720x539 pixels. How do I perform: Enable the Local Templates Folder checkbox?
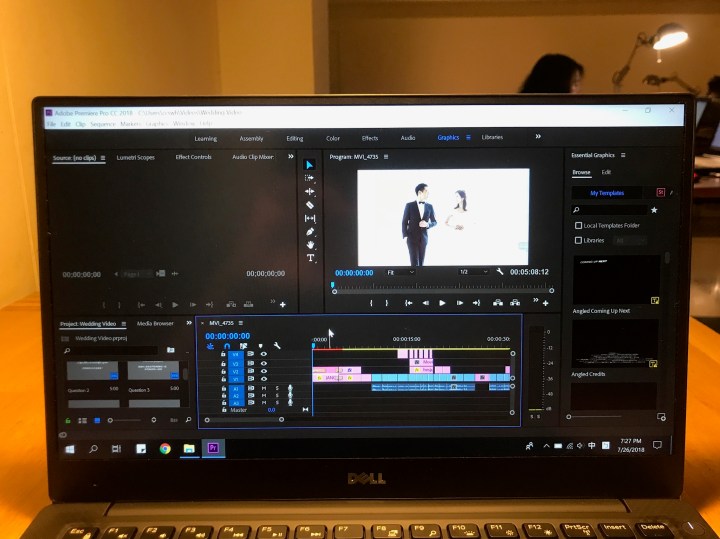[x=578, y=225]
